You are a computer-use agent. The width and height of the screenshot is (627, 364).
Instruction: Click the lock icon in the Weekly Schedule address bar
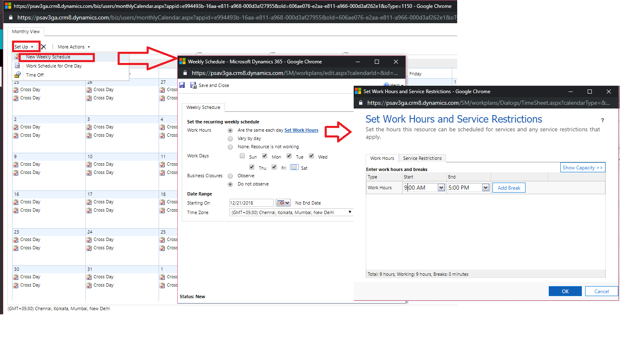[185, 73]
